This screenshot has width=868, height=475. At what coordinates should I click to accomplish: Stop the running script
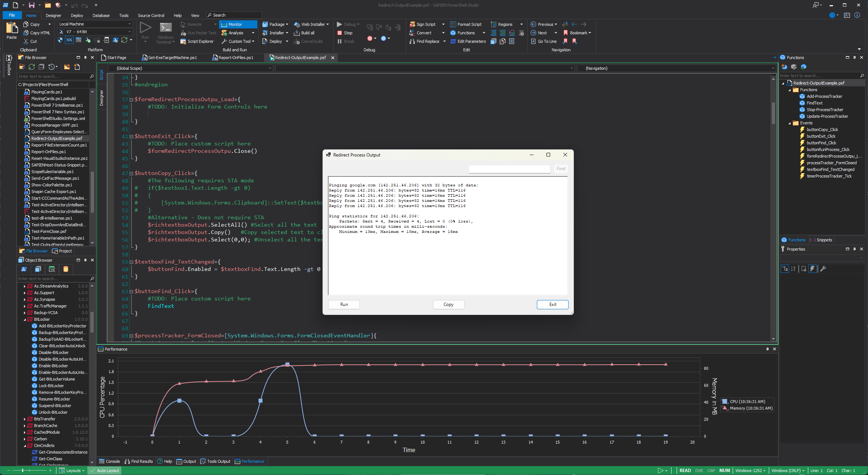(x=344, y=33)
